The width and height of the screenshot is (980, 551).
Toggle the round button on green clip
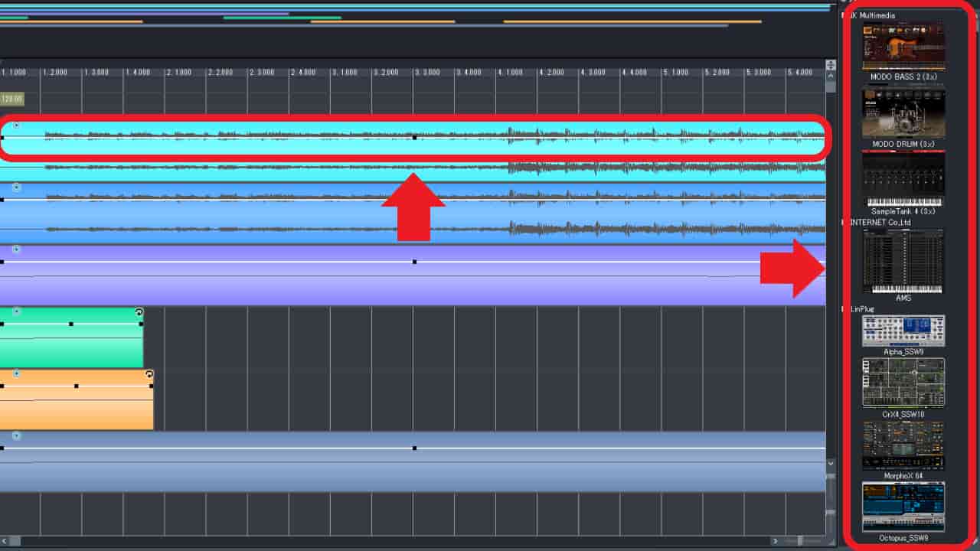pyautogui.click(x=16, y=311)
